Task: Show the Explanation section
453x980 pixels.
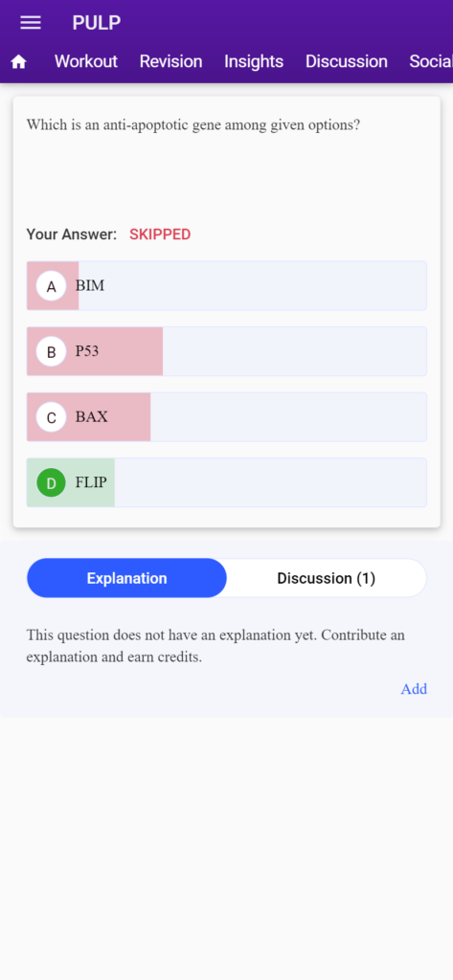Action: click(127, 578)
